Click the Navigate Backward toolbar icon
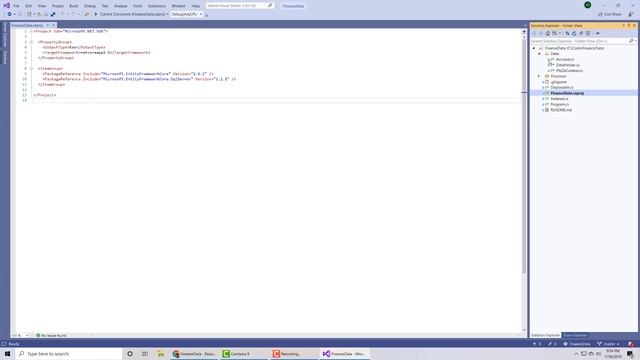 pyautogui.click(x=9, y=14)
